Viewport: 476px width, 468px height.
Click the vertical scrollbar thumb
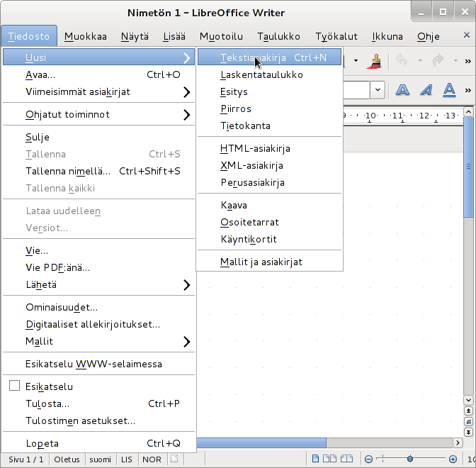(x=468, y=167)
